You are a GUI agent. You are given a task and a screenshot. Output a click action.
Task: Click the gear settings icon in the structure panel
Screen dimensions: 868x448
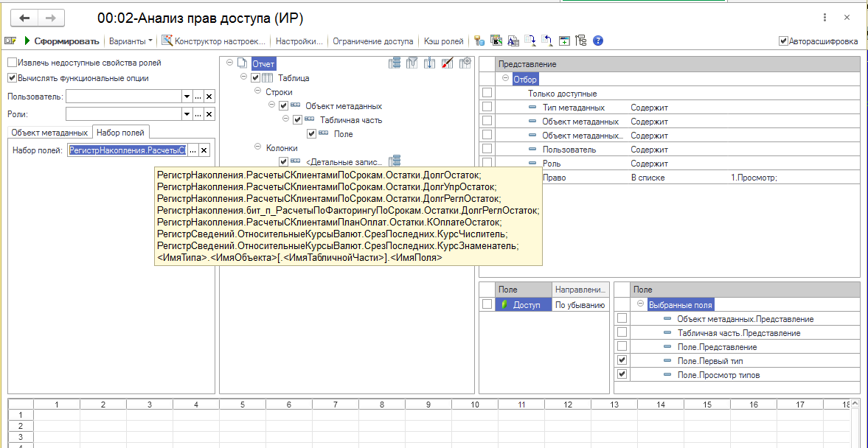pyautogui.click(x=465, y=63)
